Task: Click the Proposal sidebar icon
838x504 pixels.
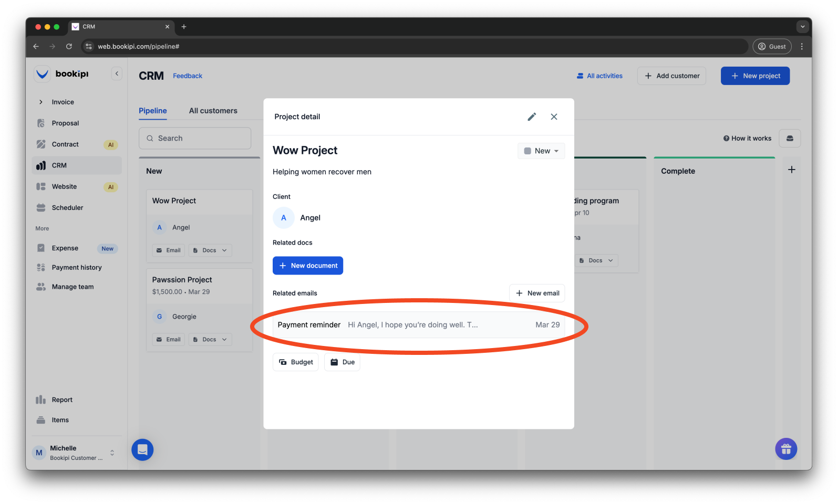Action: [41, 123]
